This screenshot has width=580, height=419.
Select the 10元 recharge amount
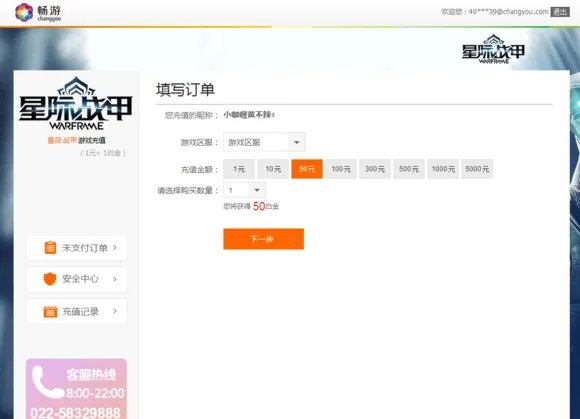pyautogui.click(x=273, y=169)
